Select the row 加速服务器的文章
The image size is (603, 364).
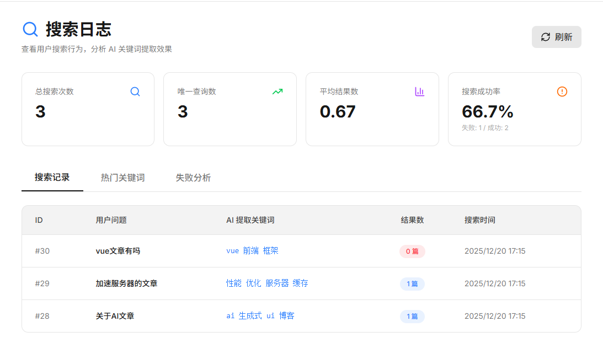301,283
